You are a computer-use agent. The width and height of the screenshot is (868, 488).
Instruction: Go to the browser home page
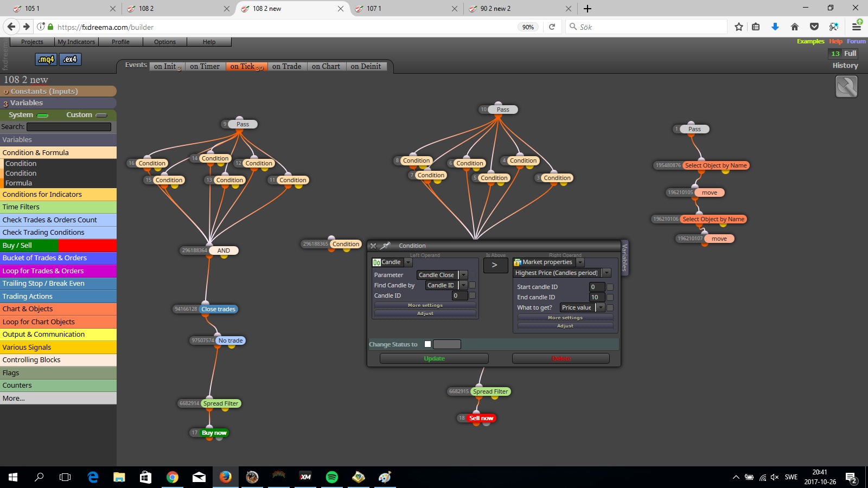click(x=795, y=27)
